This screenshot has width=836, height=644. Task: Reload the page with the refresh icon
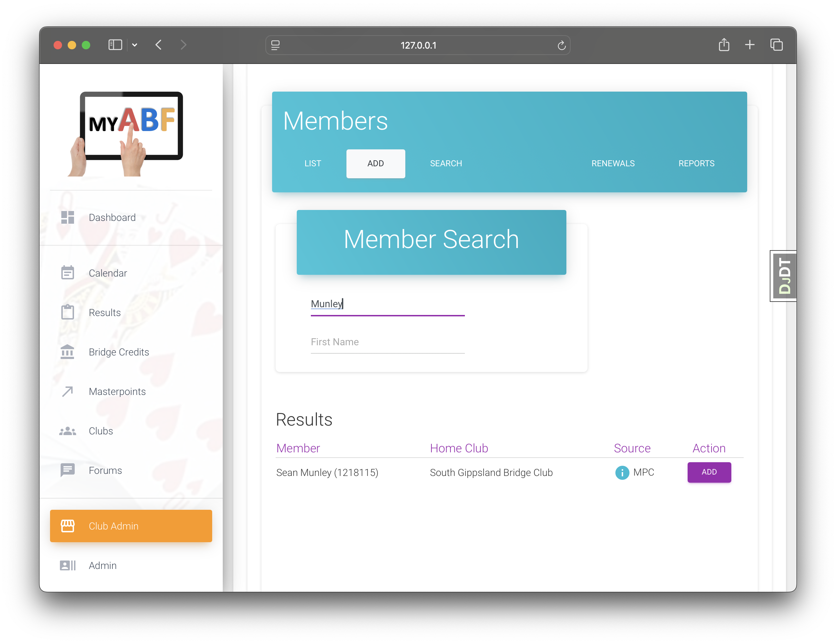tap(561, 45)
